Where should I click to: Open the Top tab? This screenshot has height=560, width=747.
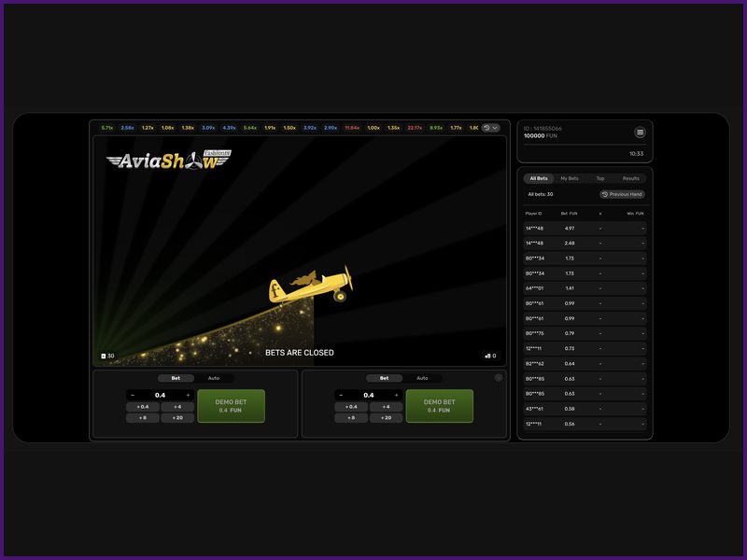tap(599, 178)
